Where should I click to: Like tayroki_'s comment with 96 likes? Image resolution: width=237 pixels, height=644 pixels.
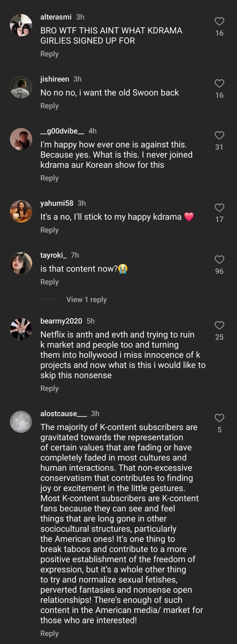click(219, 260)
